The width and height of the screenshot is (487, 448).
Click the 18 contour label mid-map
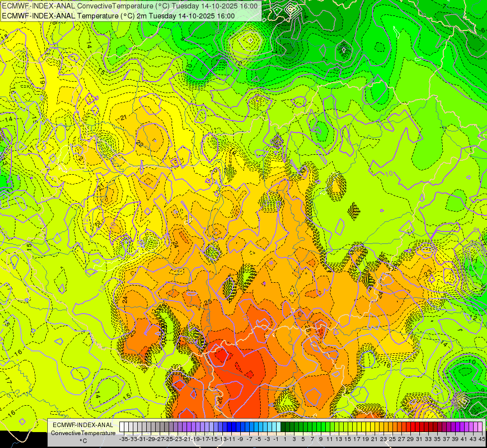pyautogui.click(x=233, y=152)
